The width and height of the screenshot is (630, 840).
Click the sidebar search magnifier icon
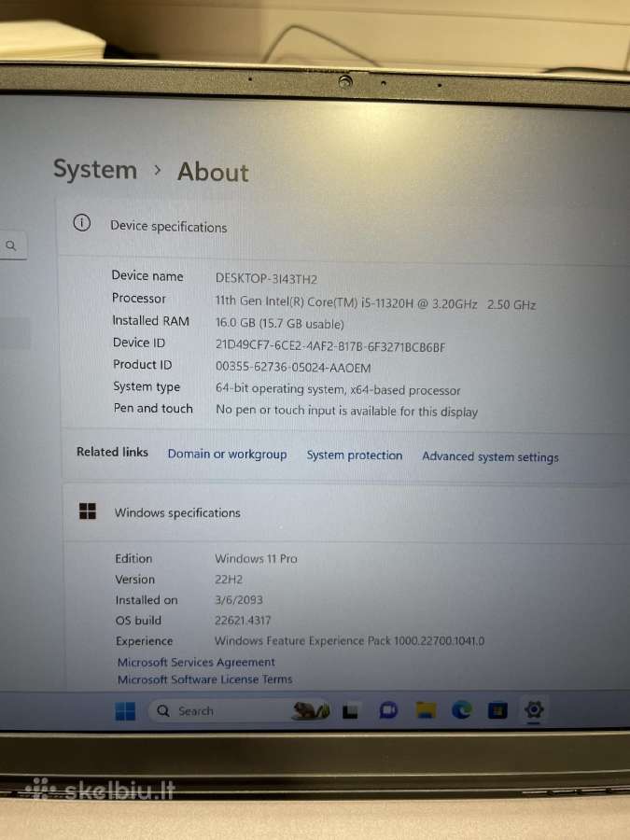[11, 245]
